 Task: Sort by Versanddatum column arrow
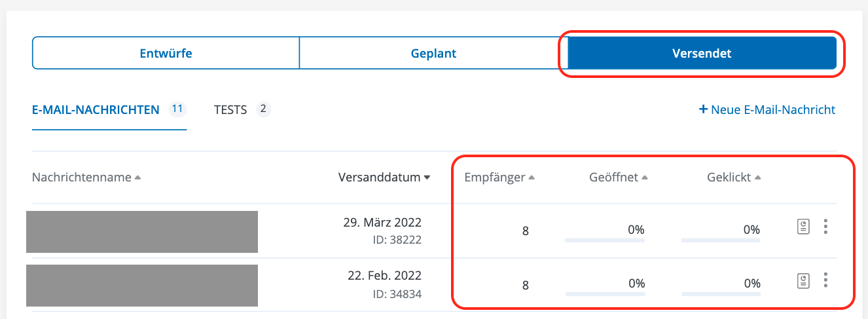[x=427, y=178]
